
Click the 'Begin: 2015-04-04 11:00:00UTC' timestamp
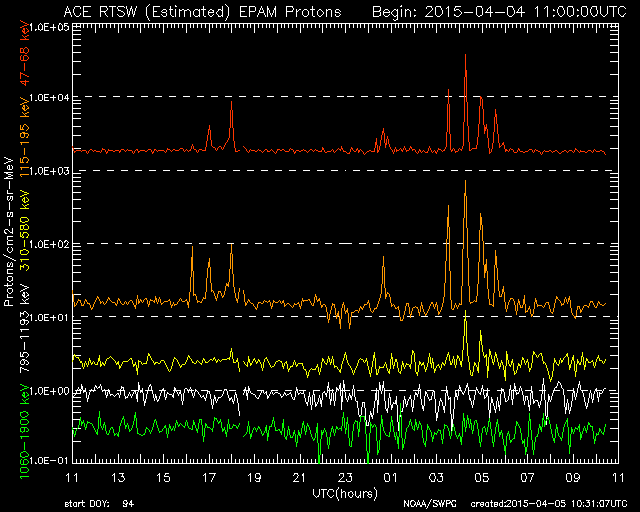point(499,11)
